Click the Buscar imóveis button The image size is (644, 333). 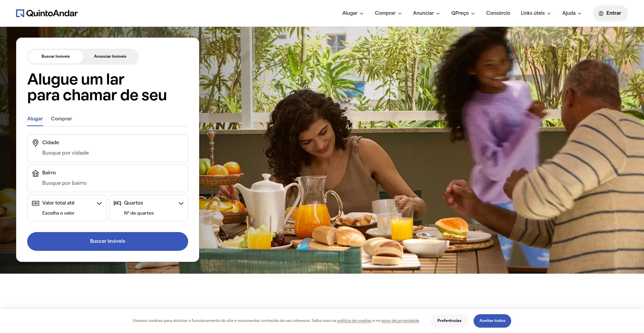click(108, 241)
